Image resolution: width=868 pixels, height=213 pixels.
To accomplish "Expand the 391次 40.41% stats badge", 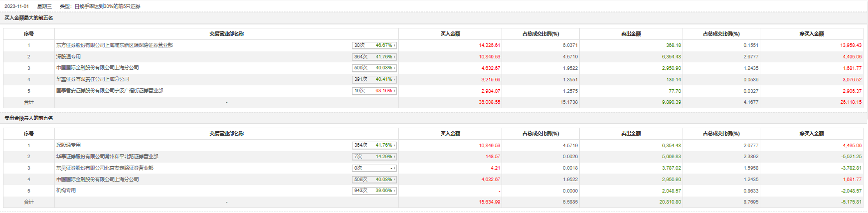I will tap(374, 79).
